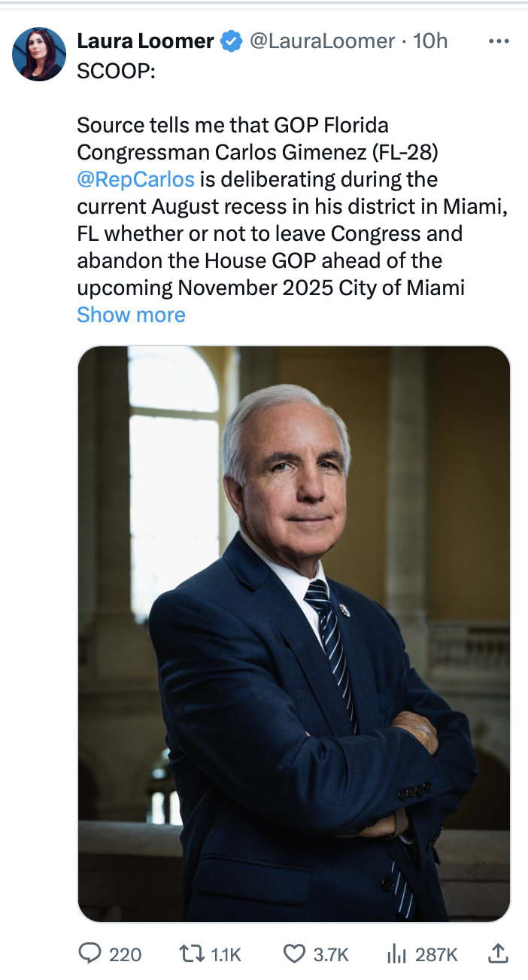This screenshot has height=980, width=528.
Task: Open the three-dot more options menu
Action: (x=499, y=41)
